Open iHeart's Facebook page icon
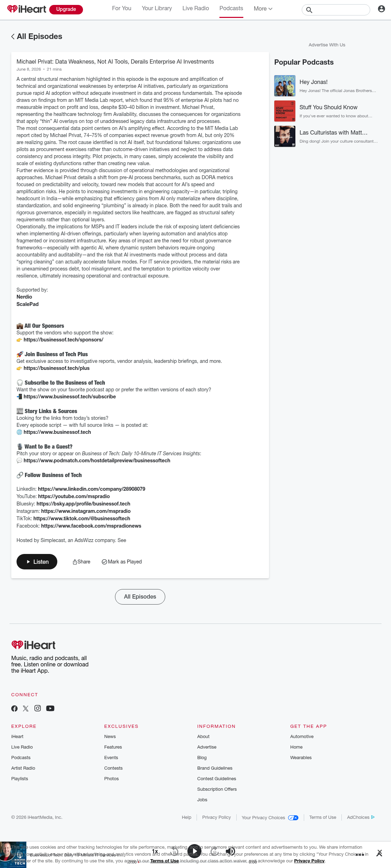The width and height of the screenshot is (391, 868). (x=14, y=709)
